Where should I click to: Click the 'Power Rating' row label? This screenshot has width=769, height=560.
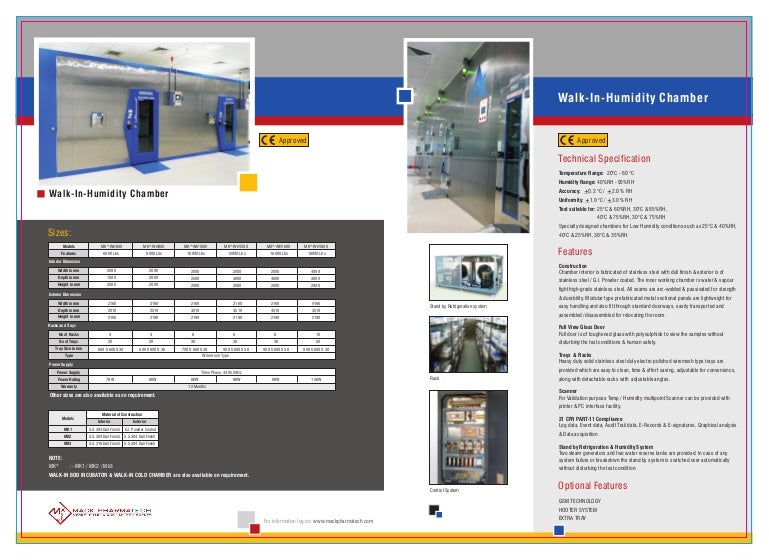pos(69,380)
